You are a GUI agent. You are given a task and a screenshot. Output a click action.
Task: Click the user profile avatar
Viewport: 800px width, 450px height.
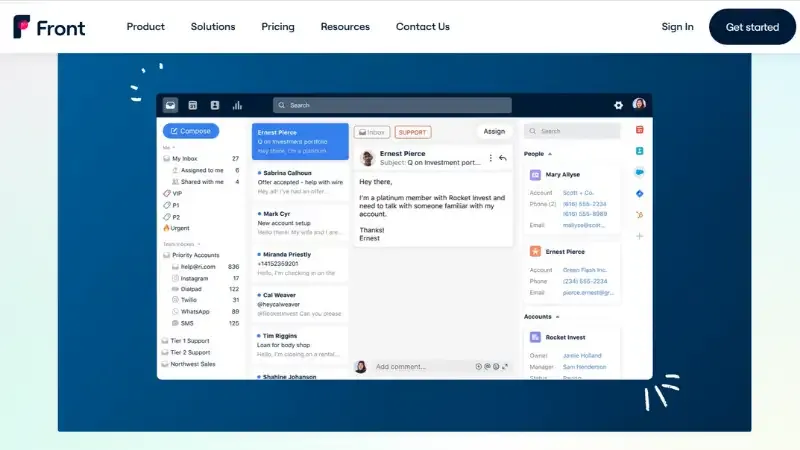[639, 104]
